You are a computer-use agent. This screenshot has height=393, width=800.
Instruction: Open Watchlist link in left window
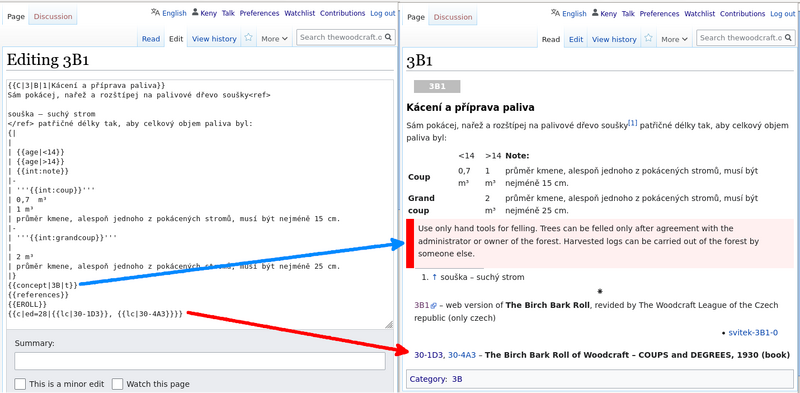coord(299,13)
